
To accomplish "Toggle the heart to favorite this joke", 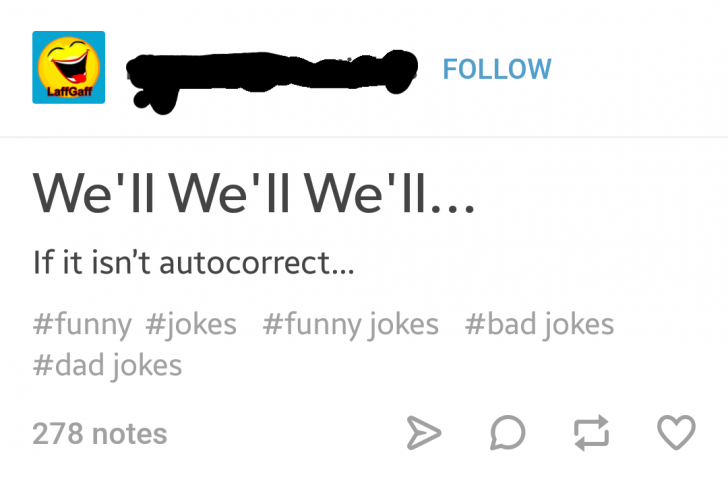I will (676, 433).
